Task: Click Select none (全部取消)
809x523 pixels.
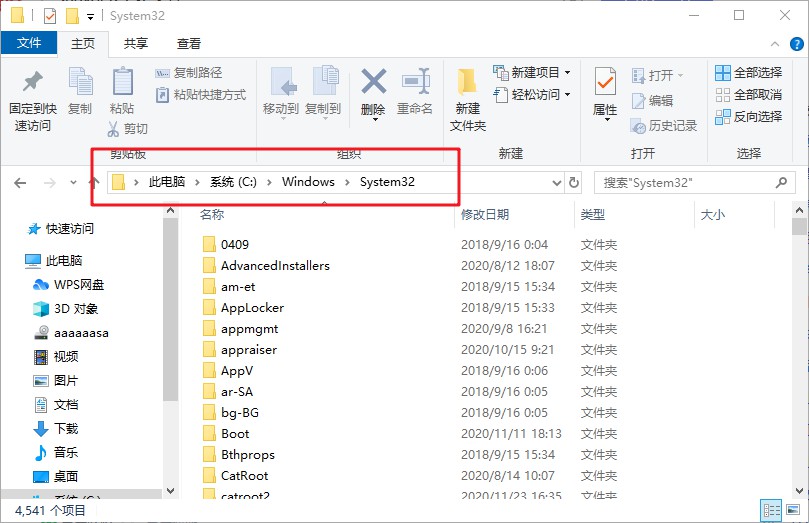Action: click(x=749, y=95)
